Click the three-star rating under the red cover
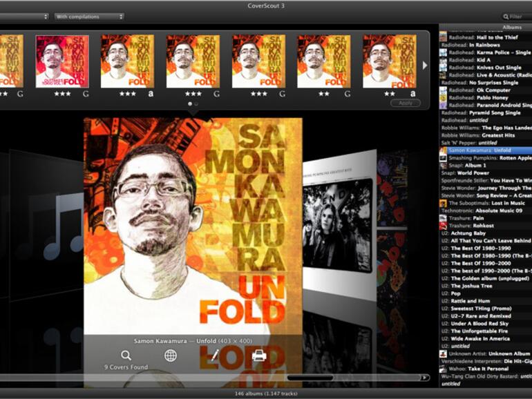532x399 pixels. tap(62, 94)
